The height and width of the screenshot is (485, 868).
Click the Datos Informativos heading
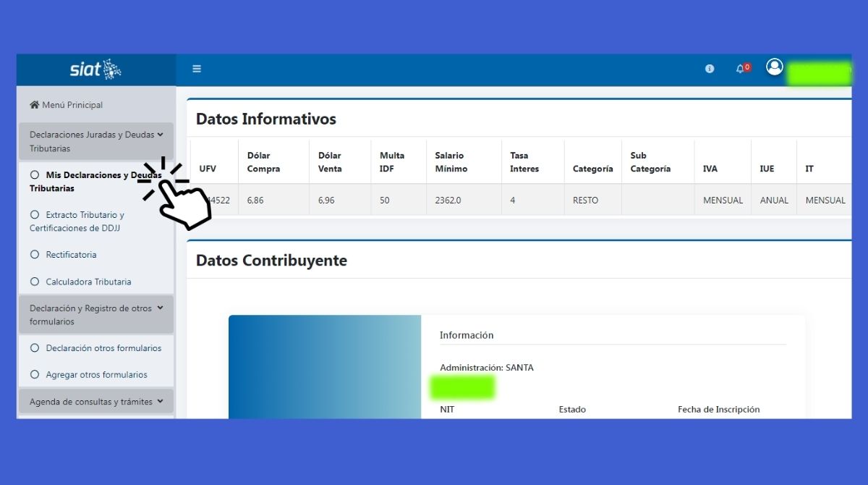click(x=265, y=119)
